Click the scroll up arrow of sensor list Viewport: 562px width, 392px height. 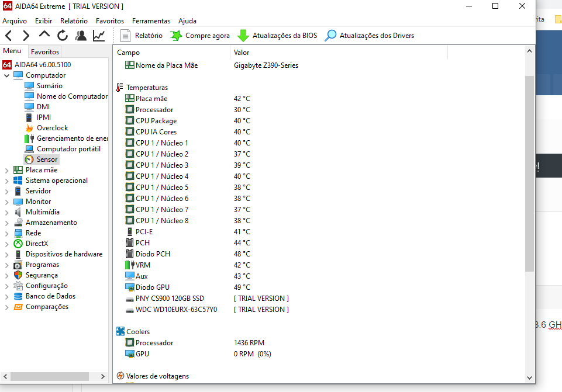529,51
